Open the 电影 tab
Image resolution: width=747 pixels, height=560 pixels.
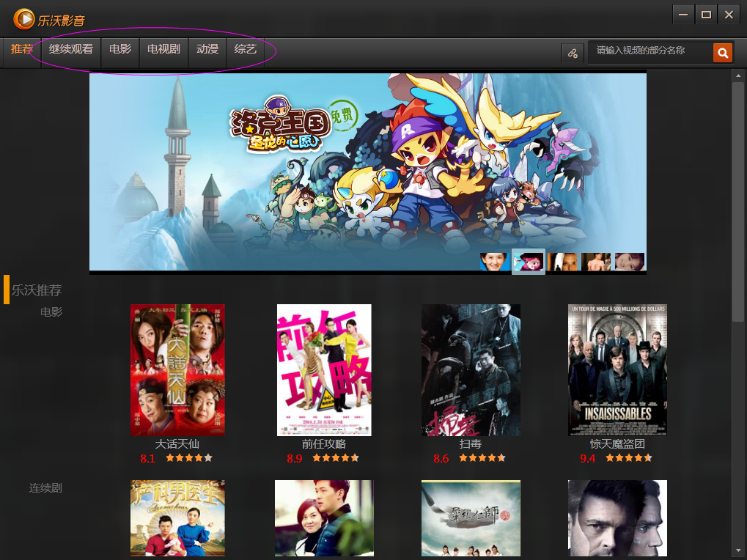[120, 49]
